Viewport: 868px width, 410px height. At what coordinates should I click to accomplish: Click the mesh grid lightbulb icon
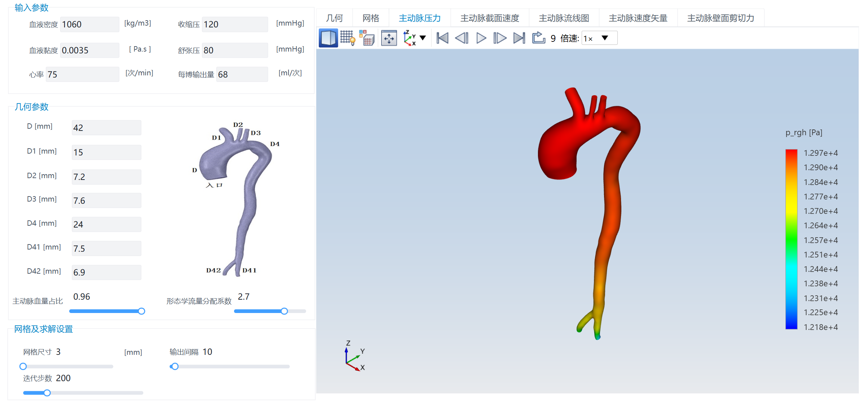(x=348, y=38)
